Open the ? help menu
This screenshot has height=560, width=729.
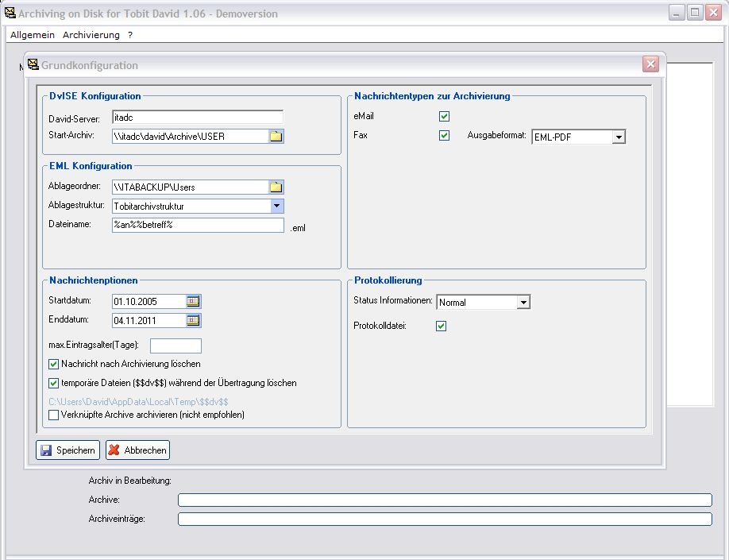pyautogui.click(x=130, y=35)
